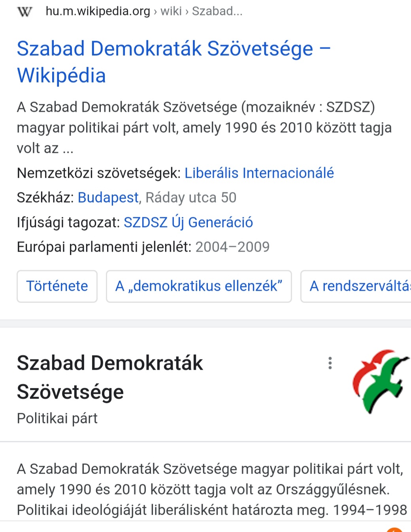Expand the knowledge panel description paragraph

pos(211,489)
